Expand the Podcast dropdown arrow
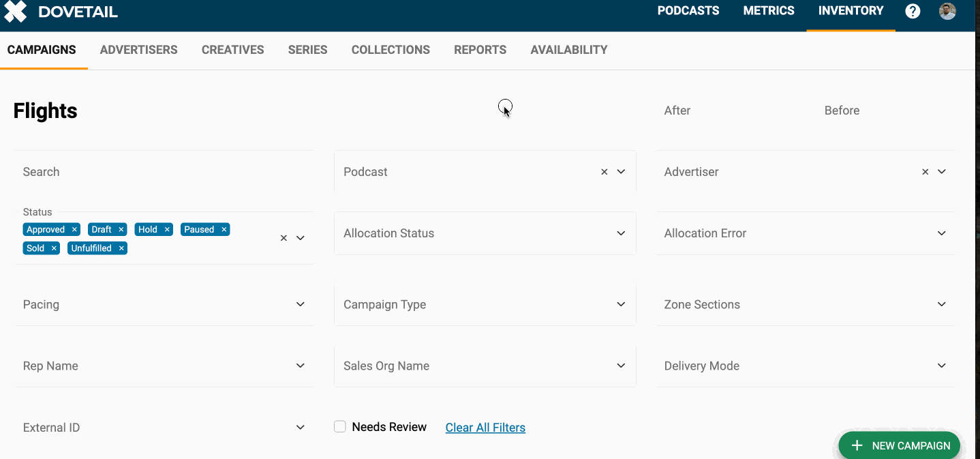Viewport: 980px width, 459px height. (621, 172)
